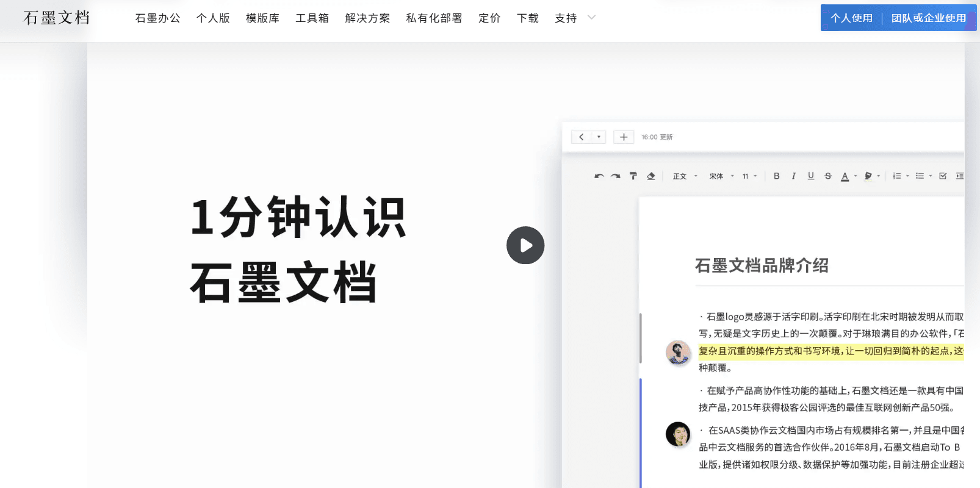Screen dimensions: 980x488
Task: Open the font size 11 dropdown
Action: pyautogui.click(x=749, y=176)
